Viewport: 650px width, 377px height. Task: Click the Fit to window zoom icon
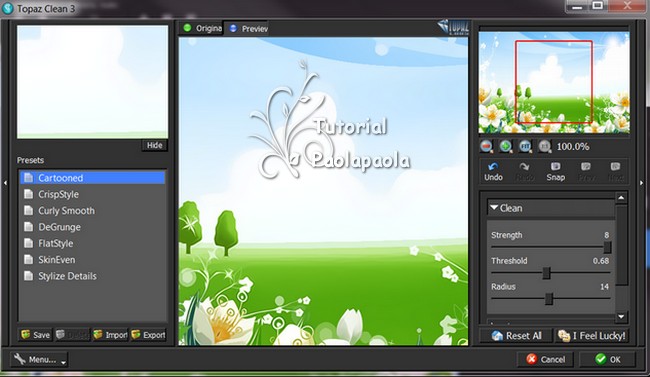[525, 146]
